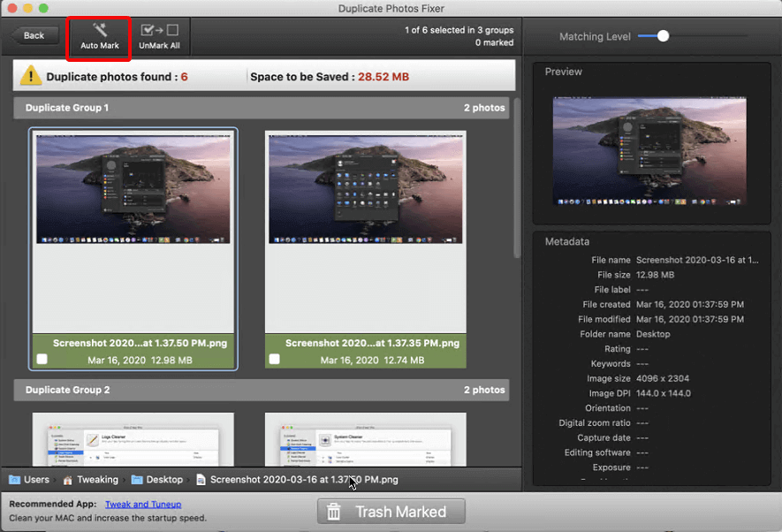The image size is (782, 532).
Task: Click the screenshot file icon in path bar
Action: 201,480
